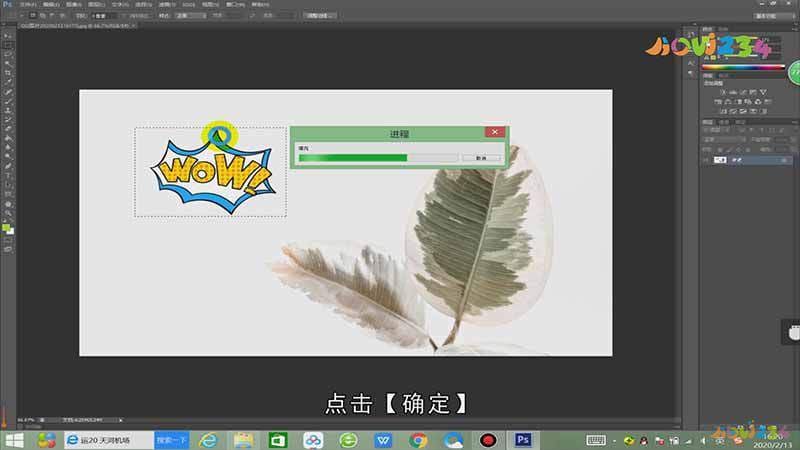Select the Eyedropper tool
This screenshot has width=800, height=450.
point(8,83)
